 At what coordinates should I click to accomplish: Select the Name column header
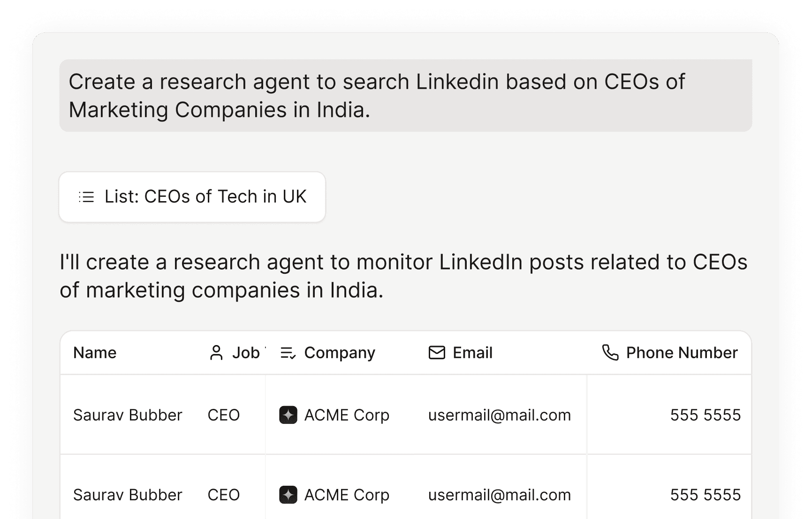(x=95, y=353)
